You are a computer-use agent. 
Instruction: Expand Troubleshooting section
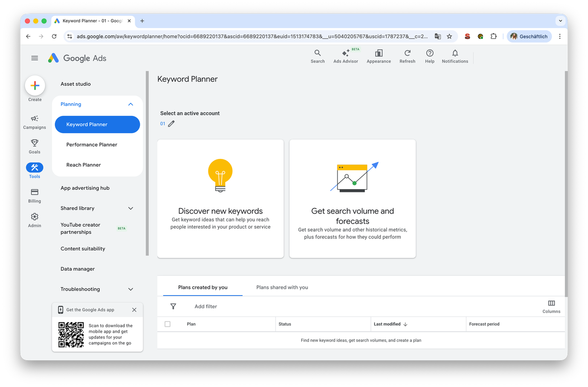[x=131, y=289]
